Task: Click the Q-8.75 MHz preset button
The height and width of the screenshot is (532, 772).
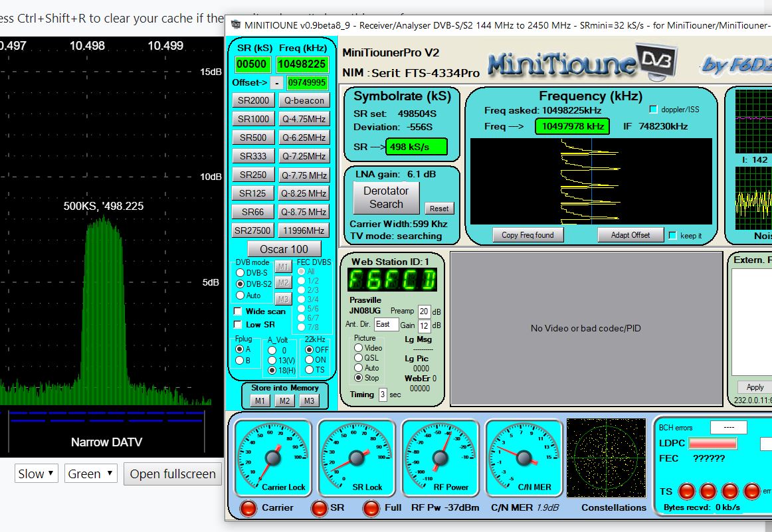Action: 304,212
